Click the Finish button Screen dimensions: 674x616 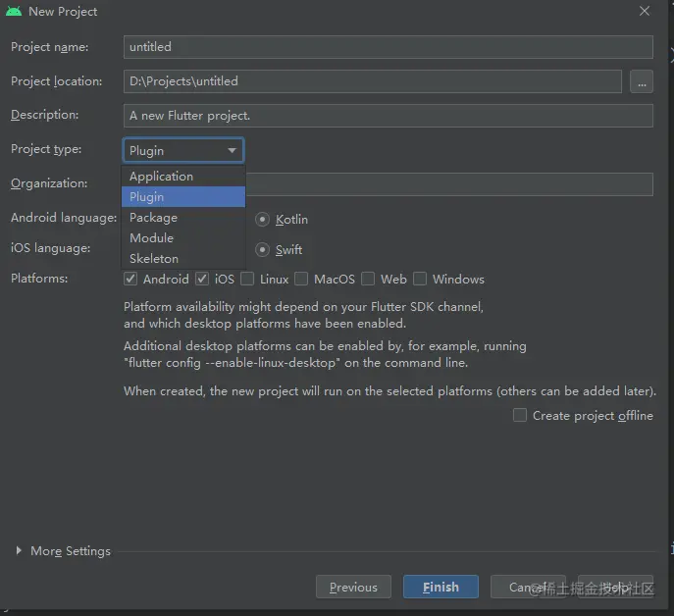coord(441,587)
